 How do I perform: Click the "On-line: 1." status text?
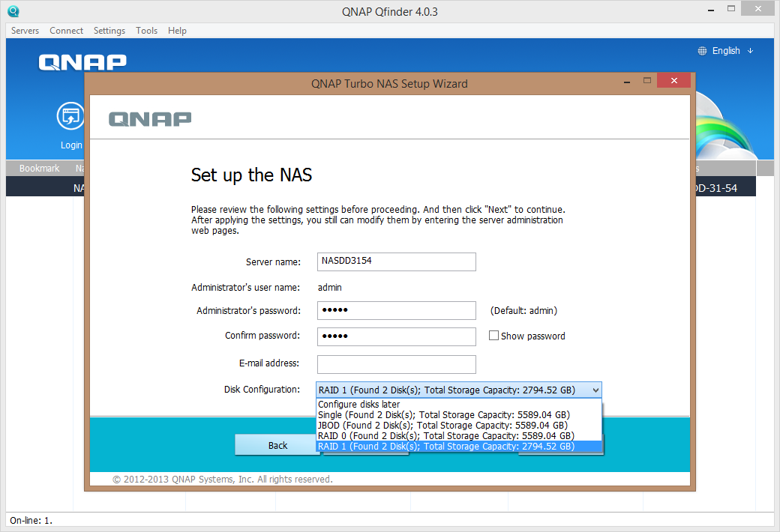(31, 521)
